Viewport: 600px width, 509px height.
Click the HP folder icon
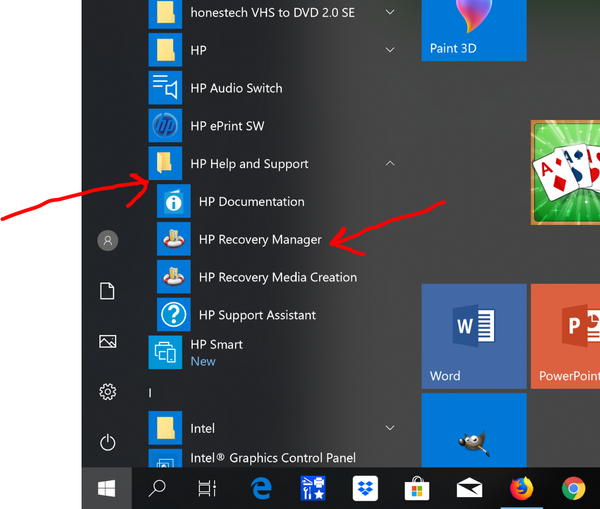[x=165, y=50]
